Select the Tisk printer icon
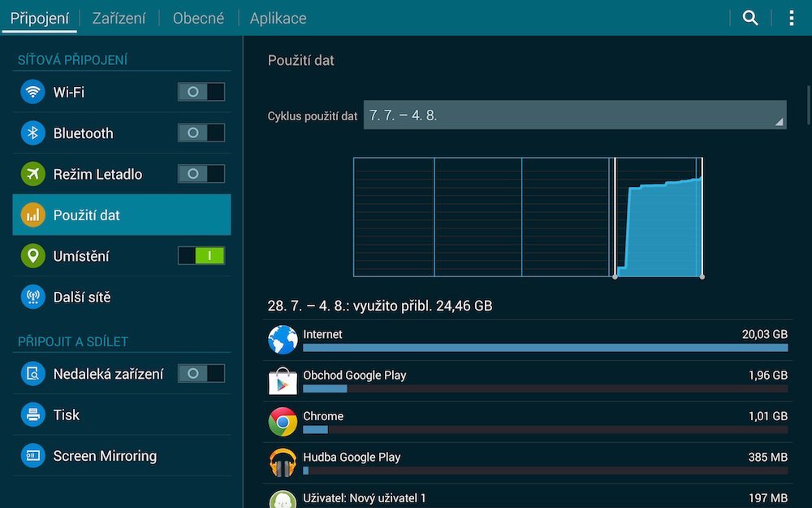 (32, 415)
